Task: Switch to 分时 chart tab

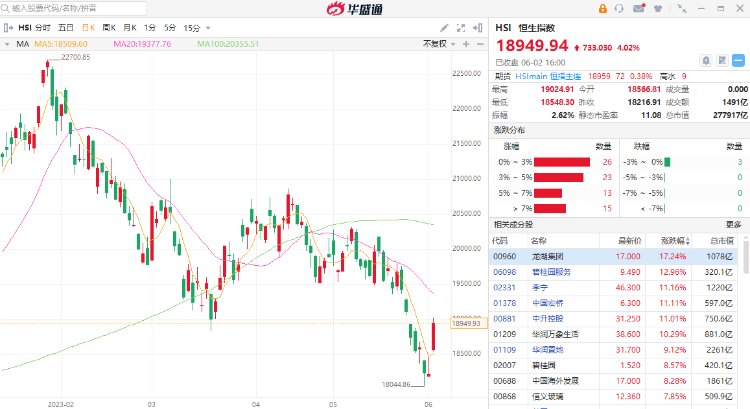Action: tap(43, 28)
